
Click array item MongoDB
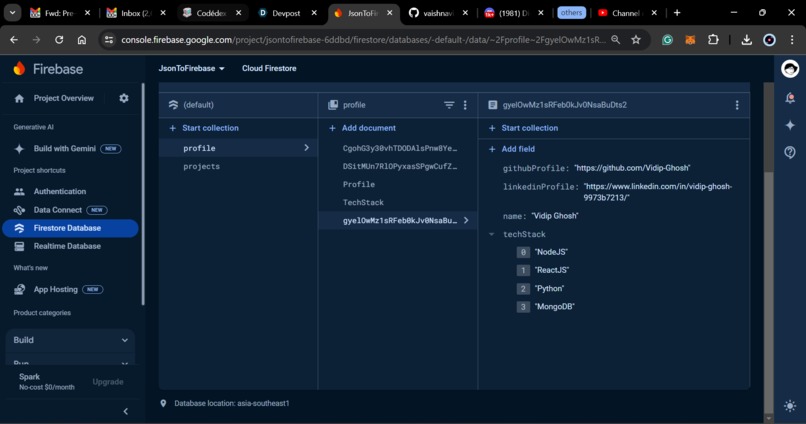[x=554, y=307]
